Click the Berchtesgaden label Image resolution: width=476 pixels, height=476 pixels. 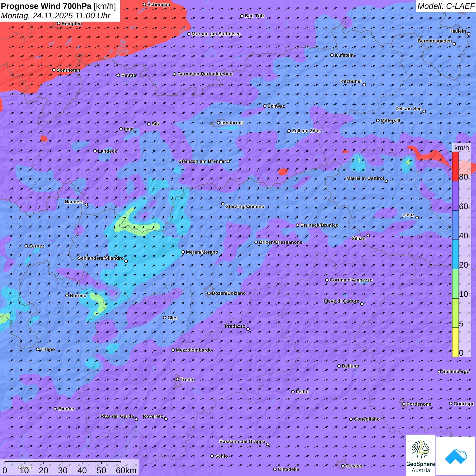(435, 41)
